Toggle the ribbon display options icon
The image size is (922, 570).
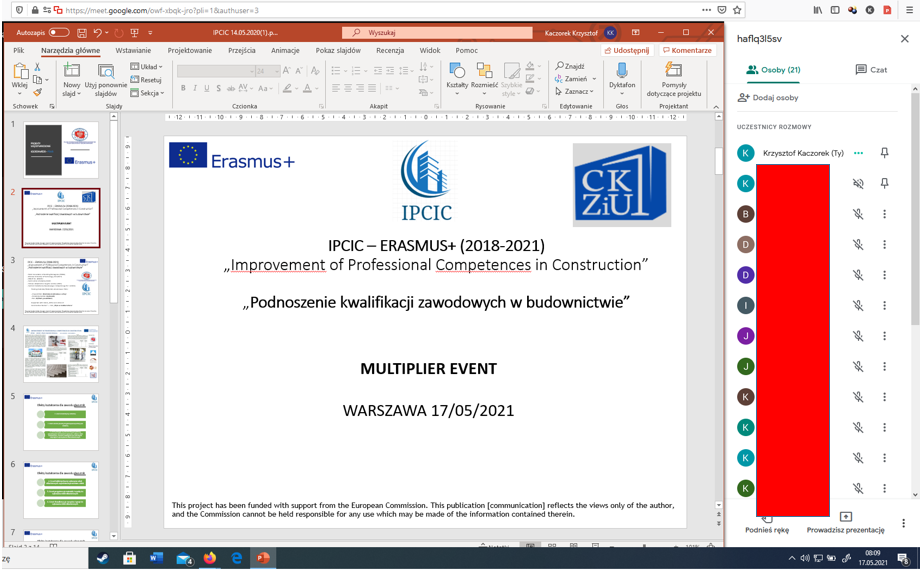click(x=636, y=32)
